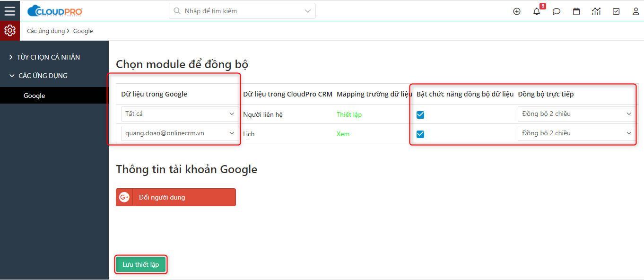Click the Bật chức năng đồng bộ dữ liệu header

coord(465,94)
